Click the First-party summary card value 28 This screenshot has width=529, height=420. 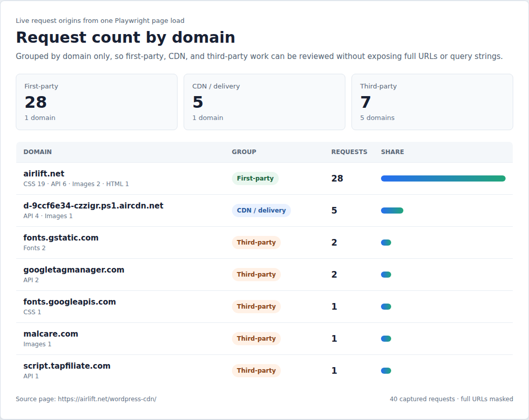point(36,102)
